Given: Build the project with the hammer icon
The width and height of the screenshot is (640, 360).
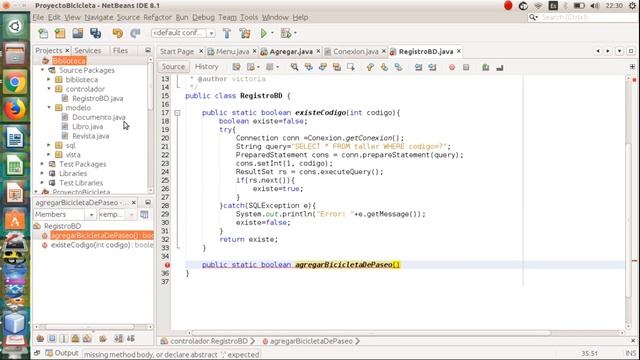Looking at the screenshot, I should pos(227,33).
